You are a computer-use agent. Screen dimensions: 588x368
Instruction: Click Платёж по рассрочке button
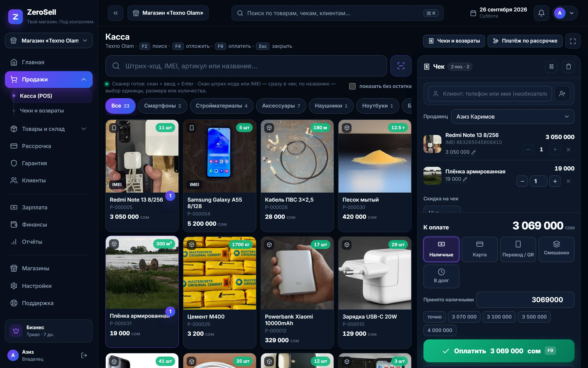click(525, 41)
